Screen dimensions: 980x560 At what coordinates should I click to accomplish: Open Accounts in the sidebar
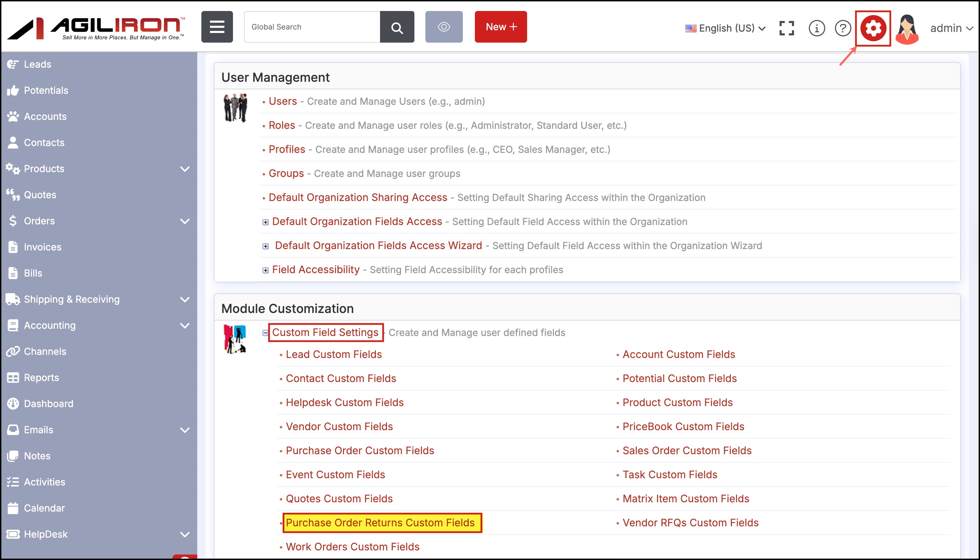pyautogui.click(x=45, y=116)
